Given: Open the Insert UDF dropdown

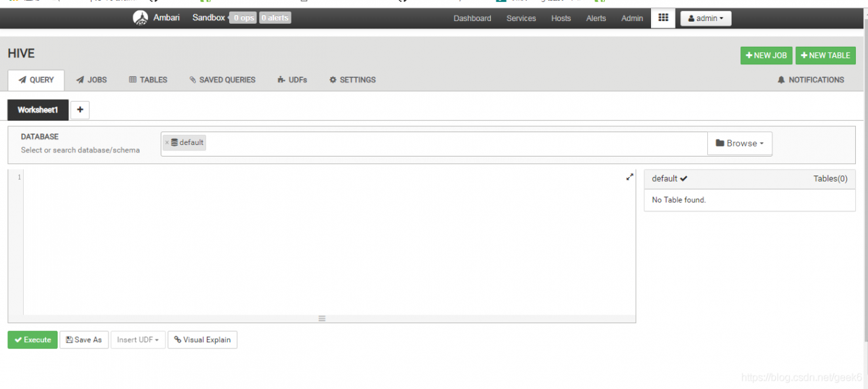Looking at the screenshot, I should click(138, 340).
